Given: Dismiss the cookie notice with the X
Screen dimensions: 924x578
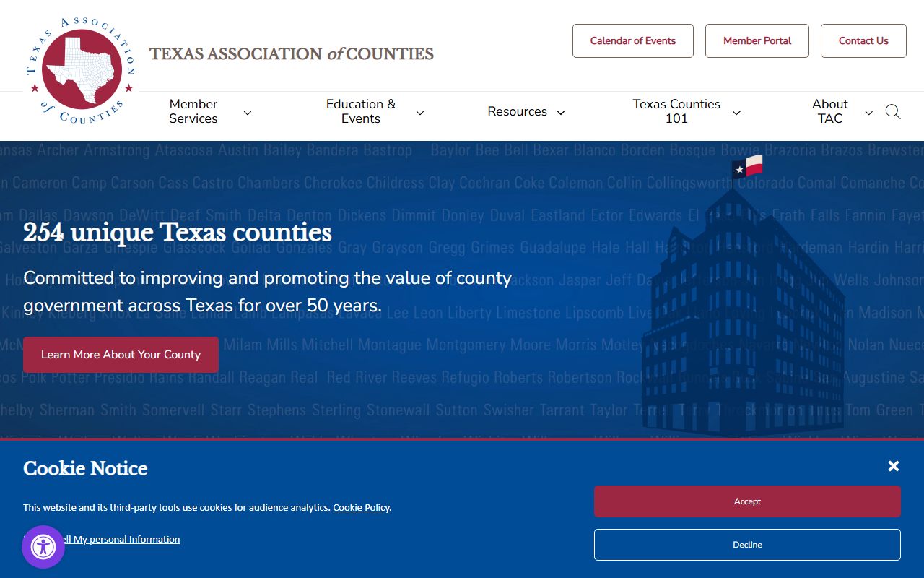Looking at the screenshot, I should point(894,466).
